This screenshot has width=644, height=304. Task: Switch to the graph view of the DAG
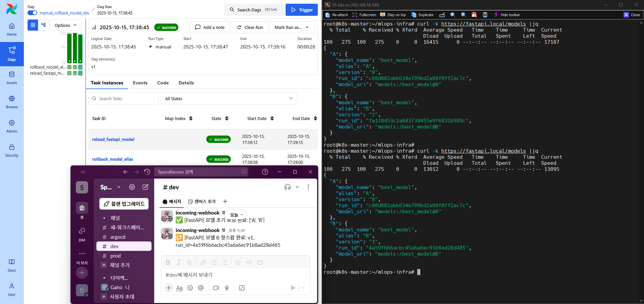tap(43, 25)
